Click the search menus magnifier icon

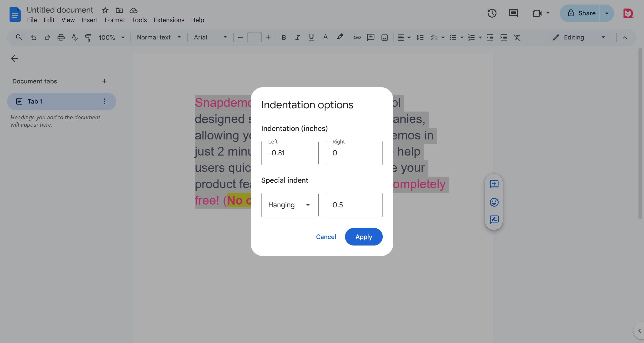[19, 37]
